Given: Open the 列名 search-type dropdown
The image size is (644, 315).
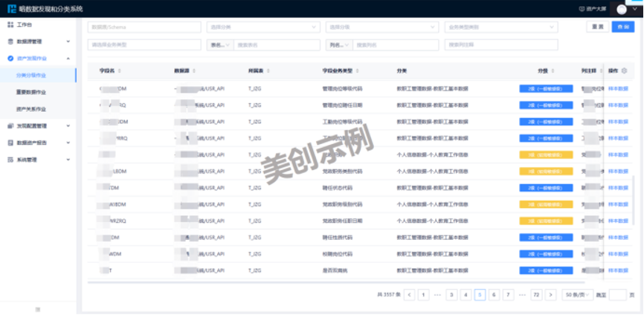Looking at the screenshot, I should tap(339, 45).
